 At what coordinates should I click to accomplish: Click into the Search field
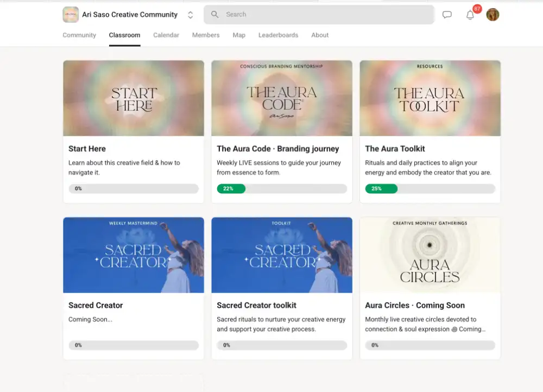click(x=319, y=15)
